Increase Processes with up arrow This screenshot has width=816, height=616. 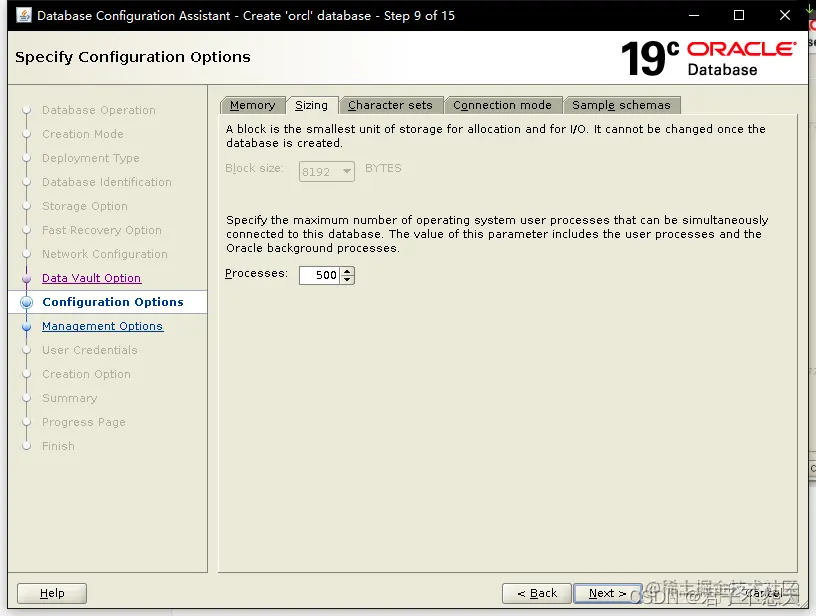[347, 271]
